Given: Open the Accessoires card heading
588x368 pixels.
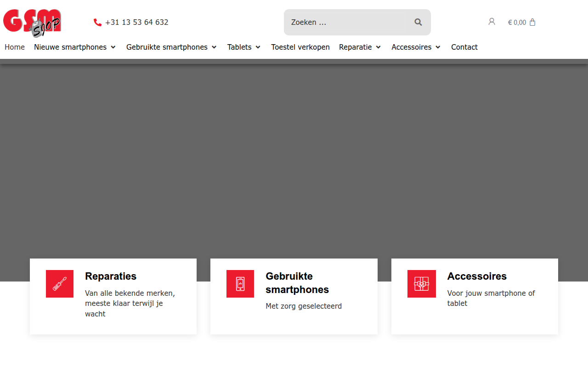Looking at the screenshot, I should [477, 276].
